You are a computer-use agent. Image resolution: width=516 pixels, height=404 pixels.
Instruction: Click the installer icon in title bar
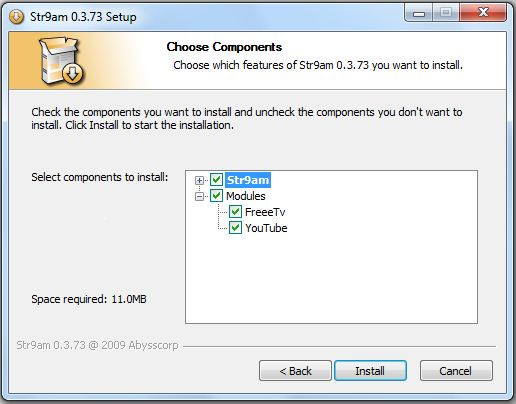click(x=16, y=16)
